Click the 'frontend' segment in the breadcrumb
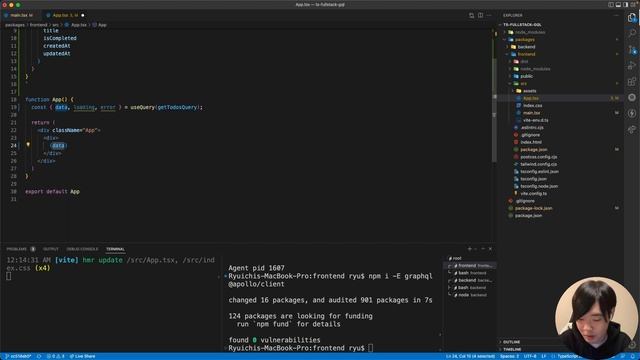640x360 pixels. click(38, 25)
